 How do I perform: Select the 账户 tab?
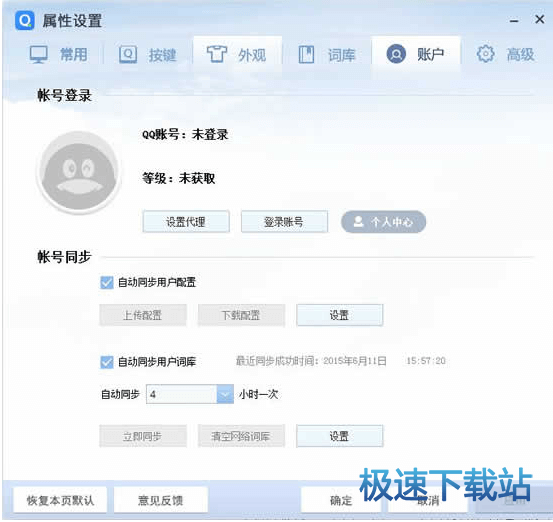pos(416,54)
